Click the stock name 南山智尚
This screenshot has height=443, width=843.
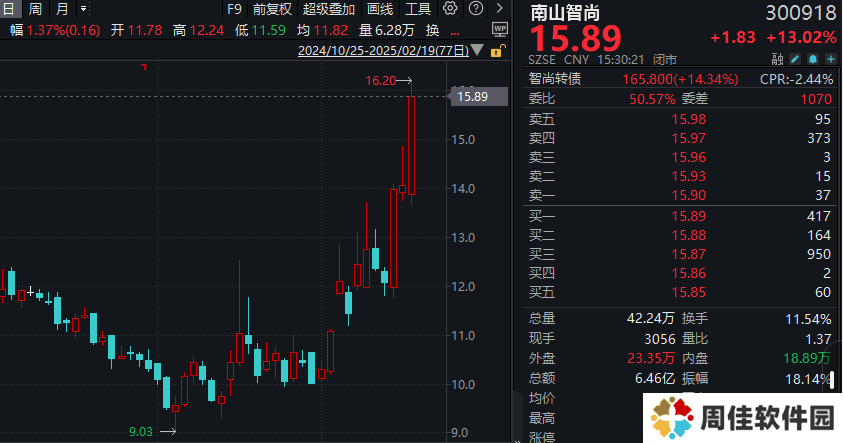565,12
